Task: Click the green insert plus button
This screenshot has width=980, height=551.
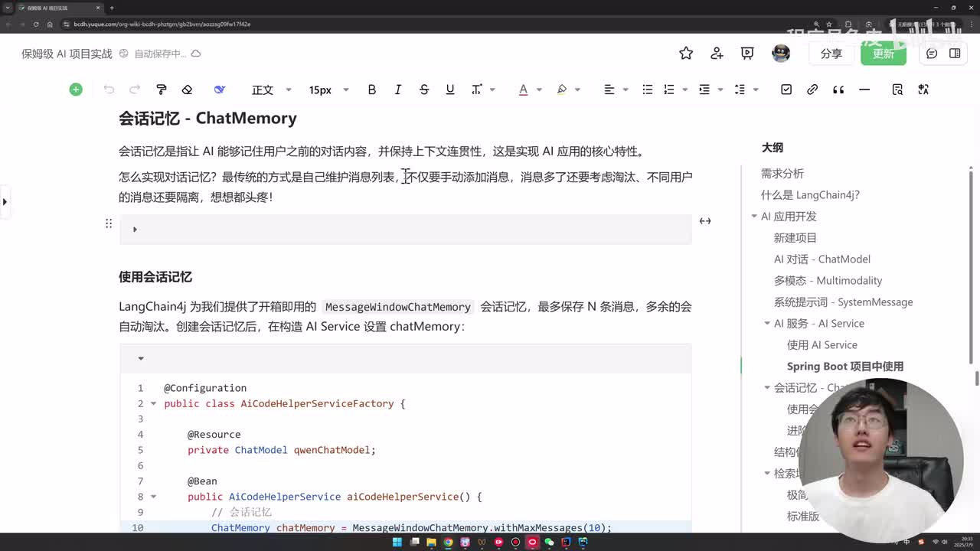Action: click(x=76, y=90)
